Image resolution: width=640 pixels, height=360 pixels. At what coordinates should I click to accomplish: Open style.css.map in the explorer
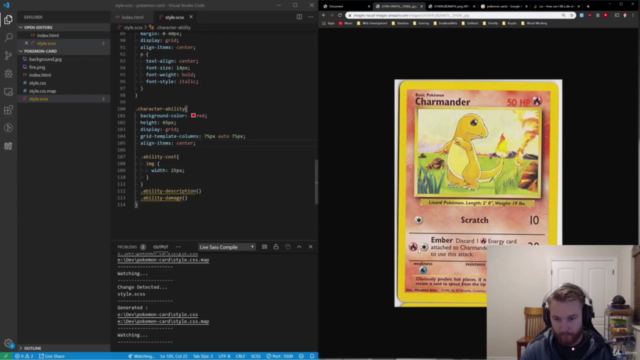(x=42, y=91)
